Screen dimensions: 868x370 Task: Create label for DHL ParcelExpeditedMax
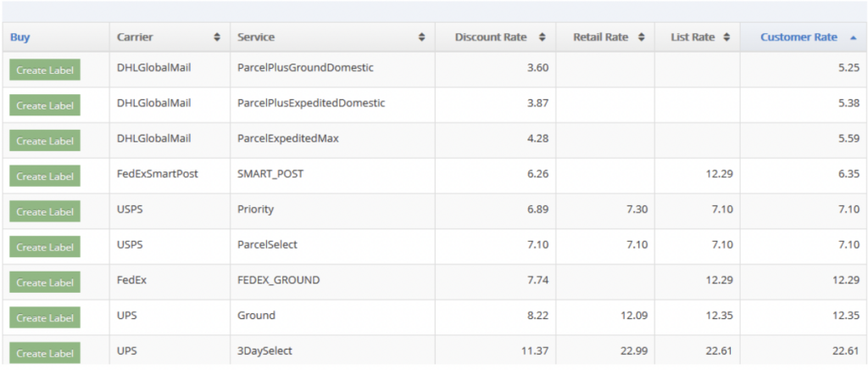pyautogui.click(x=45, y=141)
